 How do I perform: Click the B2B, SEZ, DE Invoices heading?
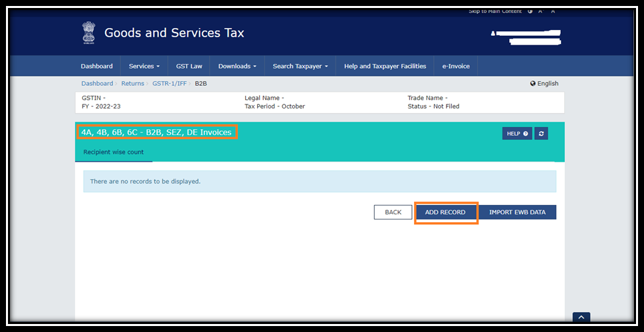[x=156, y=132]
